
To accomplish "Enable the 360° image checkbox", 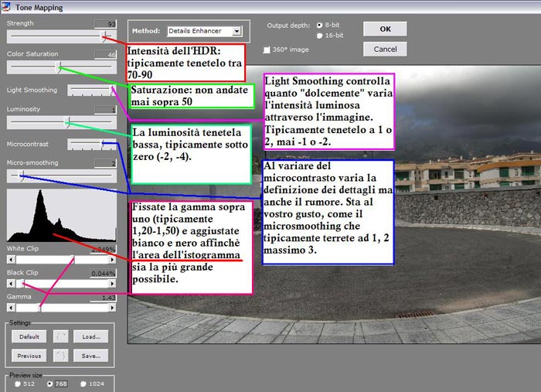I will tap(267, 49).
